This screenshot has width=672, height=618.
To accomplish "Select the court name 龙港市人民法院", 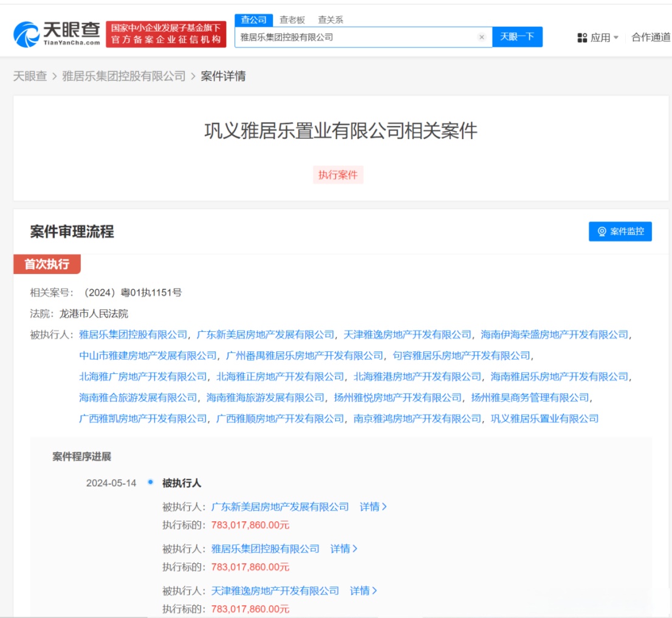I will (x=94, y=314).
